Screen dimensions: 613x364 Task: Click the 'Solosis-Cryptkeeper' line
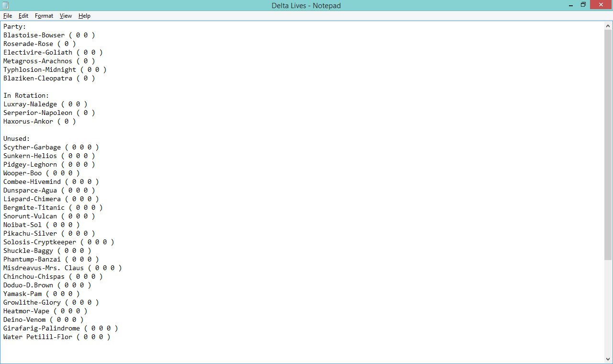(x=59, y=242)
